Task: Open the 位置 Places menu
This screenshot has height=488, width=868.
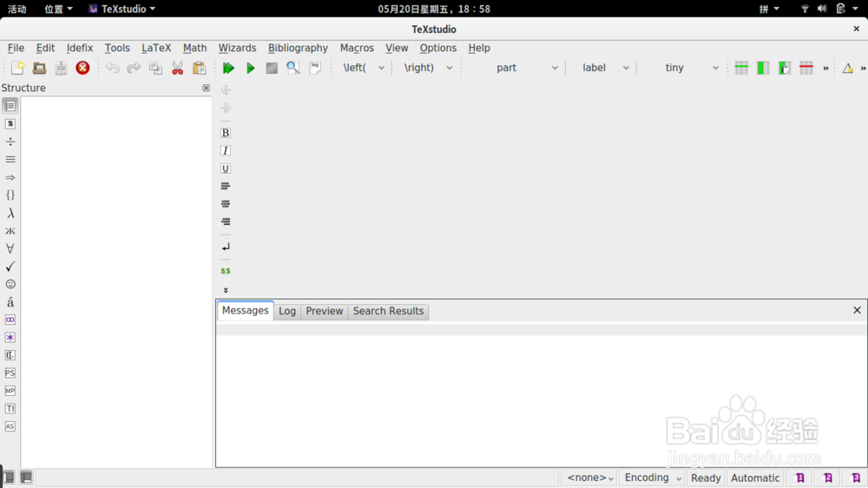Action: [58, 9]
